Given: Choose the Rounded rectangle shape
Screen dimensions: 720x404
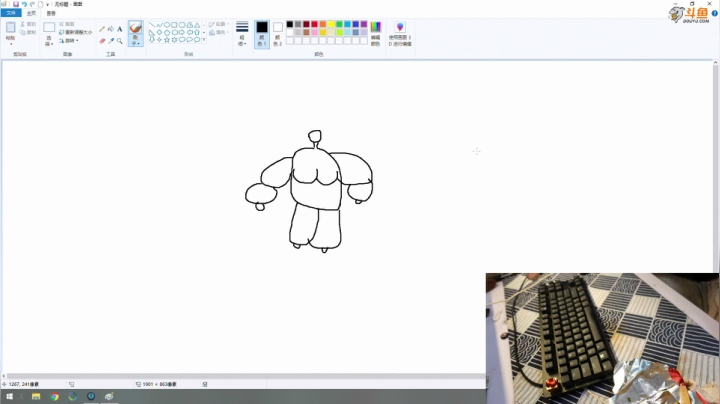Looking at the screenshot, I should (x=182, y=25).
